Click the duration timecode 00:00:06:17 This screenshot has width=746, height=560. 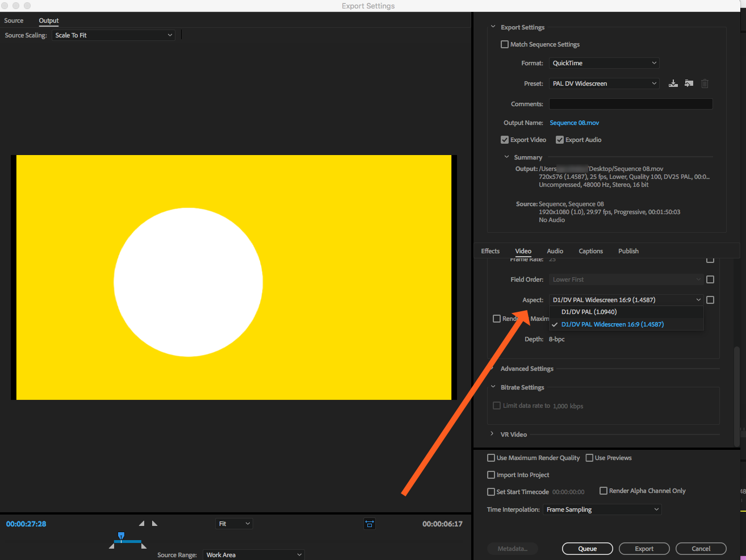442,524
